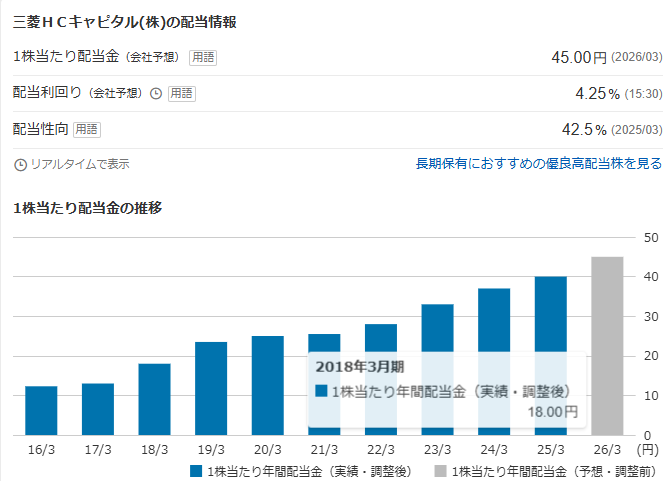Screen dimensions: 669x481
Task: Click clock icon before リアルタイムで表示
Action: click(20, 164)
